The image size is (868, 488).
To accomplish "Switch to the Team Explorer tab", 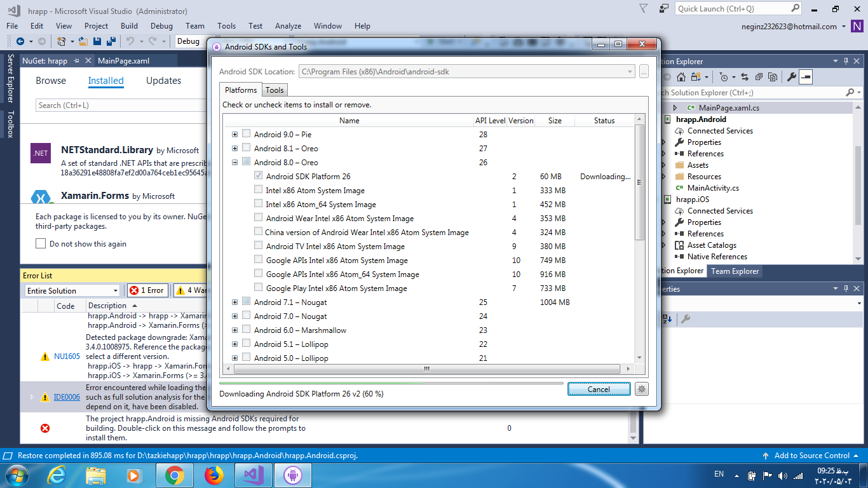I will pyautogui.click(x=735, y=271).
